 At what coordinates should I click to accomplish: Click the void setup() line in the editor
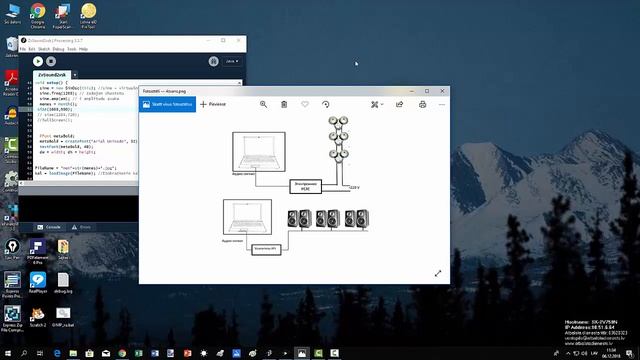(51, 83)
